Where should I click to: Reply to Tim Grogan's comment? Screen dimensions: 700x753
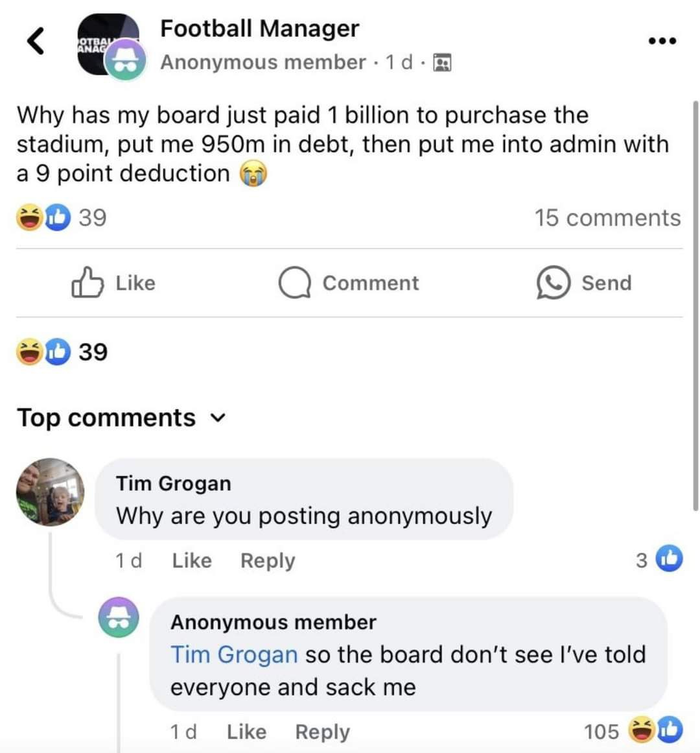coord(267,560)
